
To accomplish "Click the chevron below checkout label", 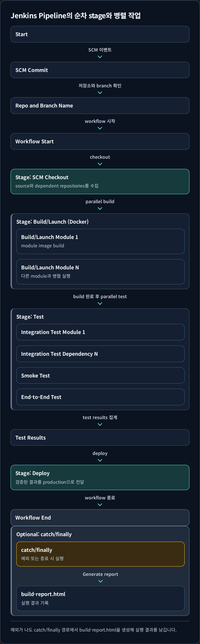I will click(x=100, y=164).
